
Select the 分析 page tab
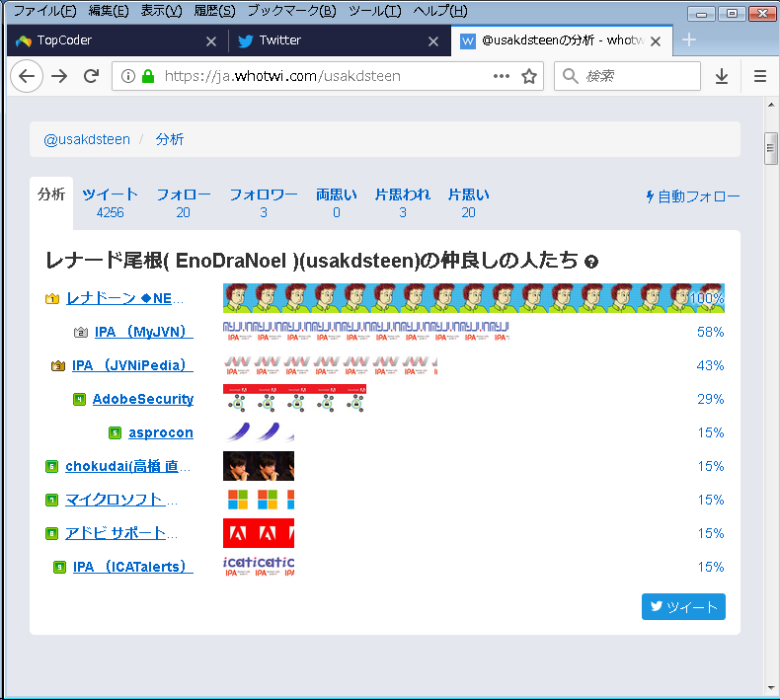(x=51, y=203)
